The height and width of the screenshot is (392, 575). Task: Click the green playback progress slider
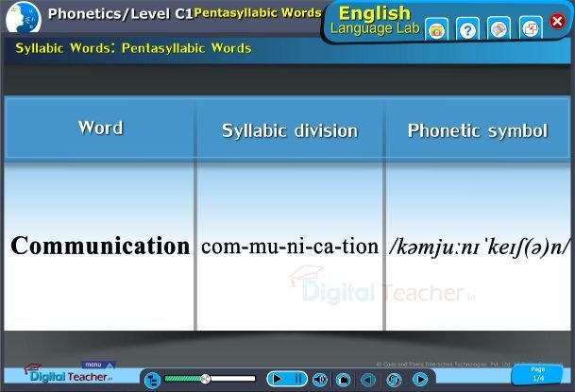(x=210, y=379)
